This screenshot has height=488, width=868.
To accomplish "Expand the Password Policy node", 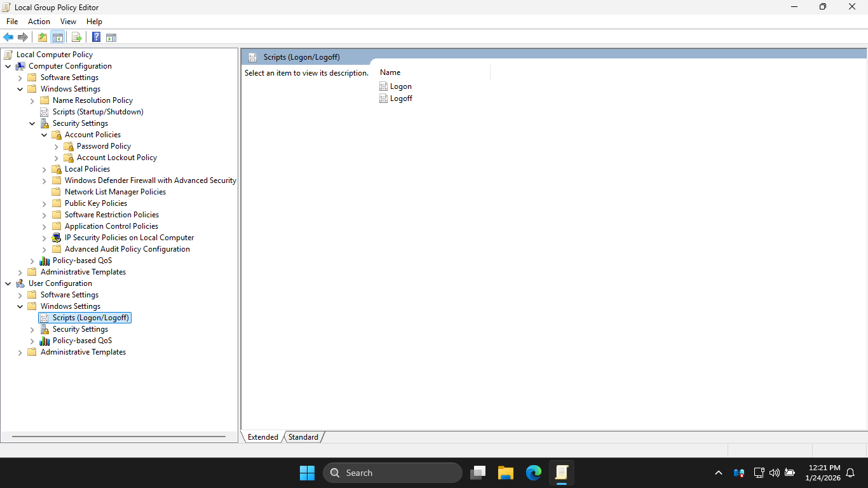I will tap(57, 147).
